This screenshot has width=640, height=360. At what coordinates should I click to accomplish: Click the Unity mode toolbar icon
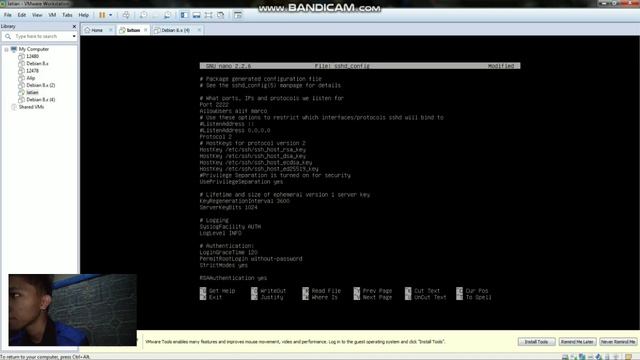(221, 15)
